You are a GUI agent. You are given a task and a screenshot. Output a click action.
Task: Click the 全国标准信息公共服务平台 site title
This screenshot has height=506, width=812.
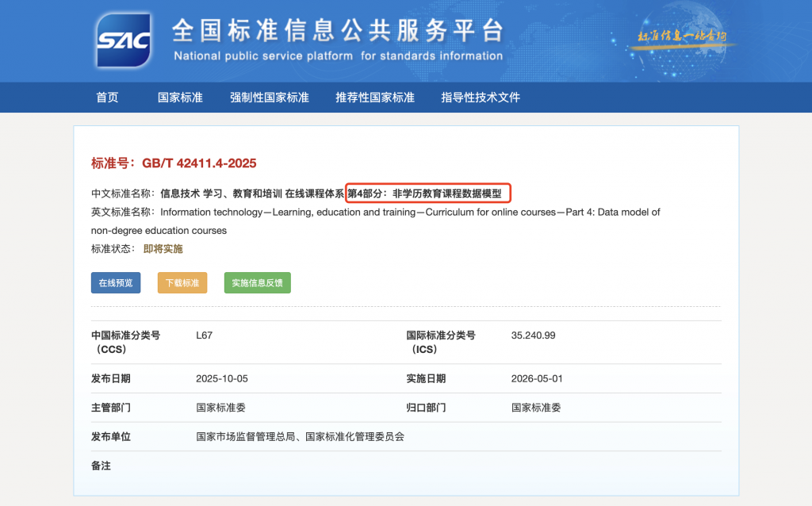point(337,32)
